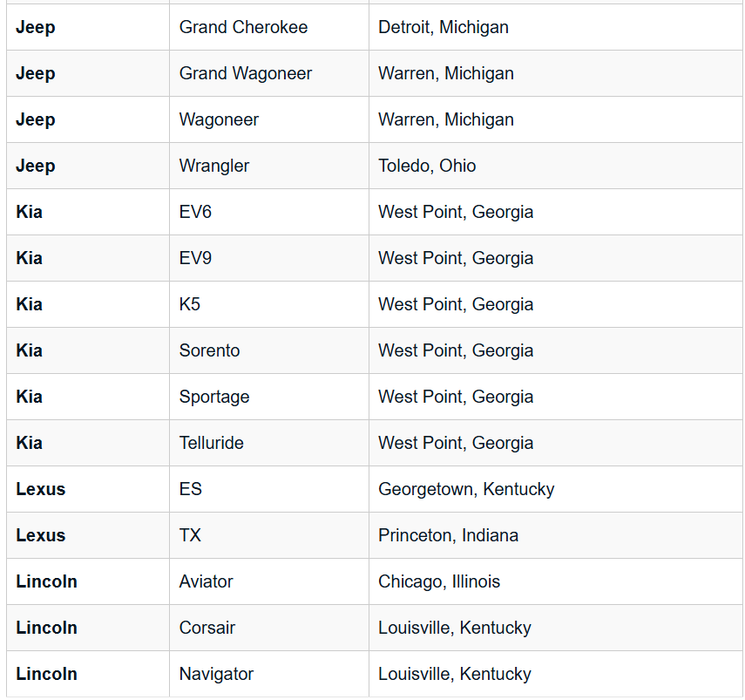This screenshot has height=700, width=745.
Task: Select the Grand Wagoneer cell
Action: (246, 73)
